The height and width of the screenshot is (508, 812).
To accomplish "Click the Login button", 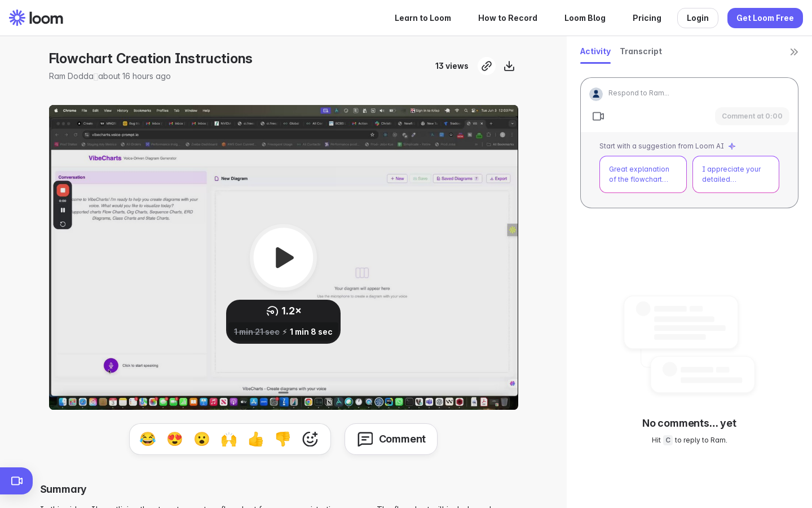I will point(698,18).
